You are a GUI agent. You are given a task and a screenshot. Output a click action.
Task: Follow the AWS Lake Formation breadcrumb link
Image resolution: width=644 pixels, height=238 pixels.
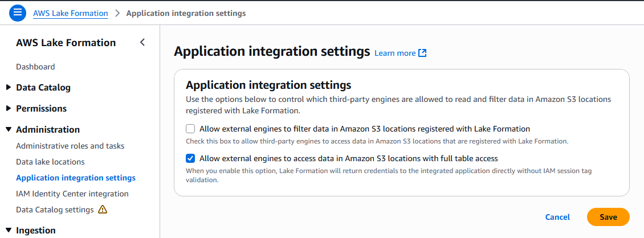(x=71, y=13)
